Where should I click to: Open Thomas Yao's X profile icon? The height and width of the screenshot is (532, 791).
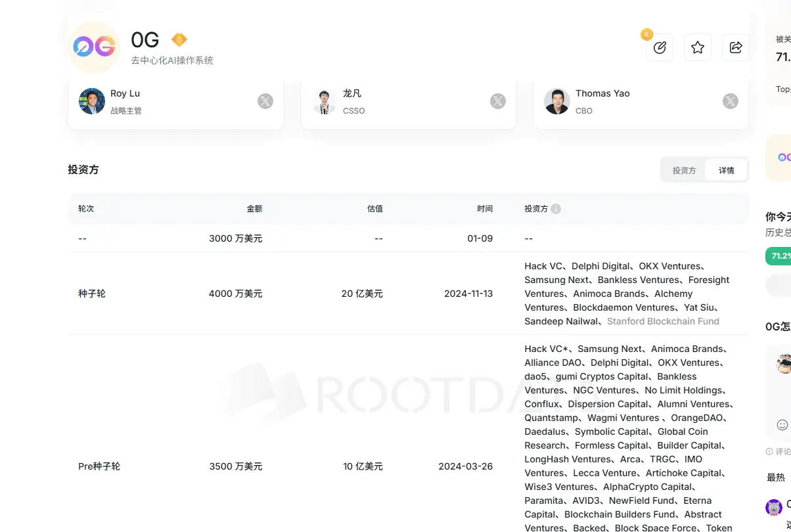[x=731, y=101]
